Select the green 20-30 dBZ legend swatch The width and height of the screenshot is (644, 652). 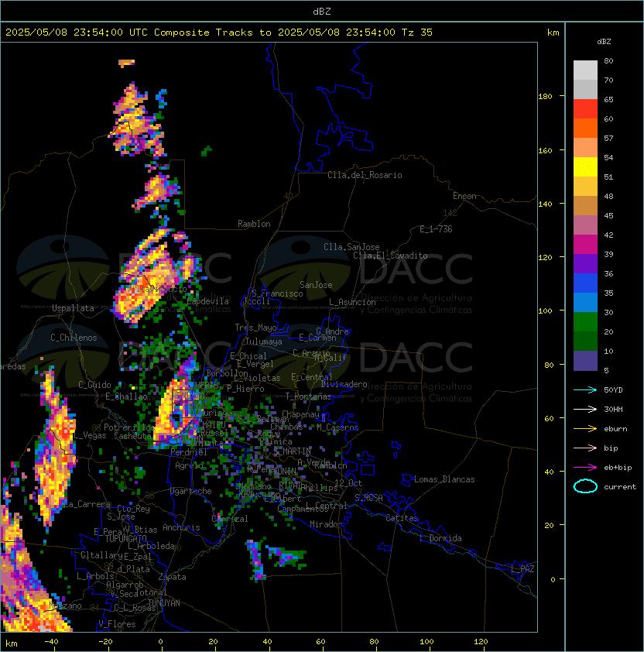tap(585, 322)
